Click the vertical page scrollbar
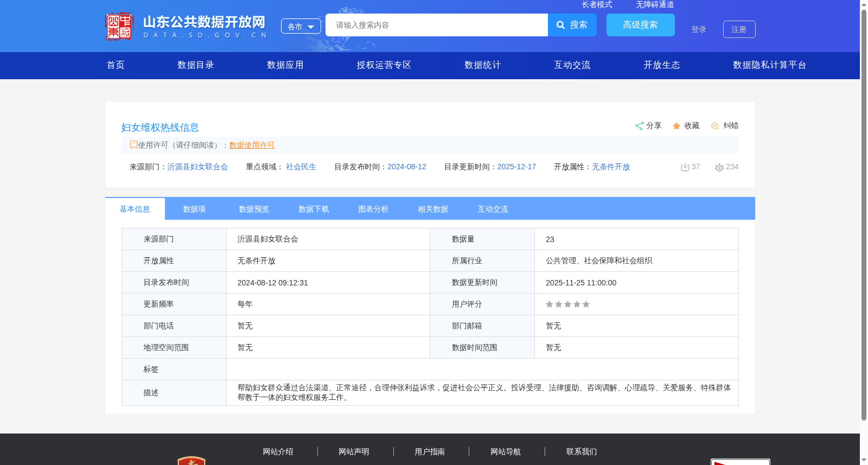 click(x=864, y=214)
